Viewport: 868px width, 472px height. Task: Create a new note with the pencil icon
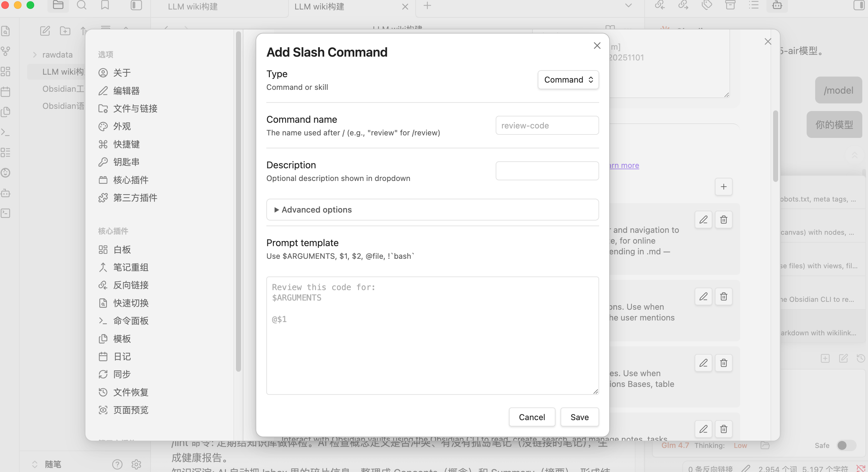point(45,31)
